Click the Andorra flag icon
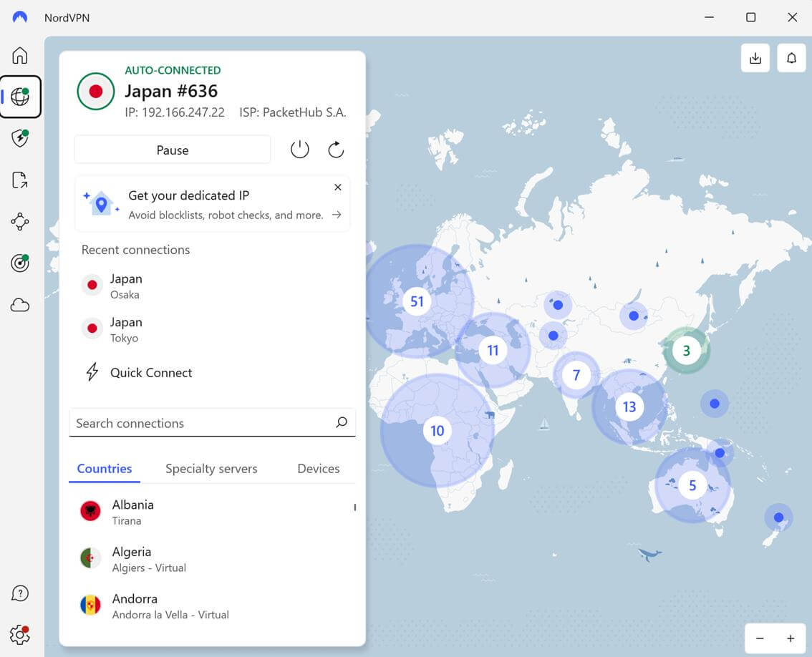Image resolution: width=812 pixels, height=657 pixels. 91,605
